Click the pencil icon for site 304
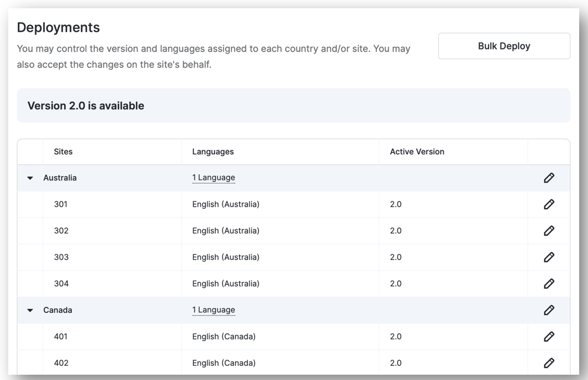 click(549, 284)
